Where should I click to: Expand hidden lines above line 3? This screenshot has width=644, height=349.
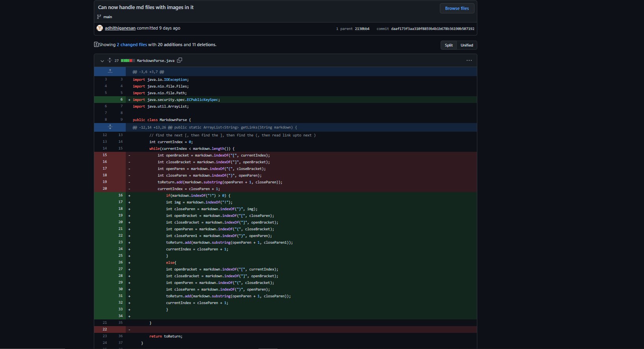point(110,71)
